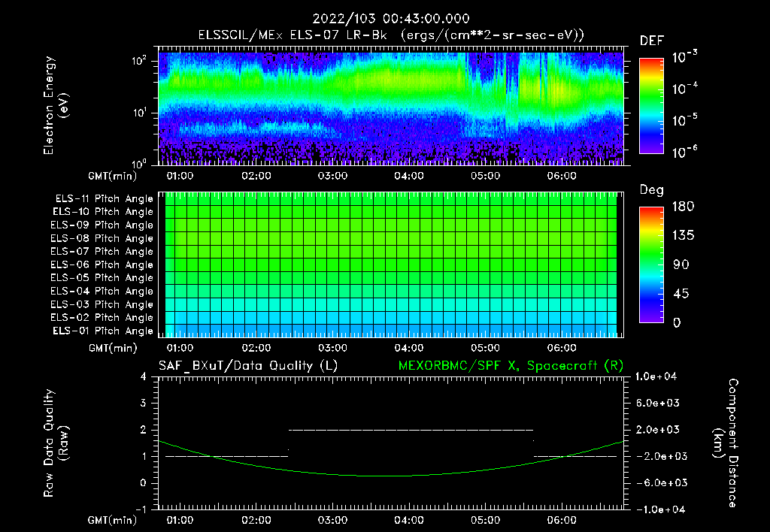Image resolution: width=770 pixels, height=532 pixels.
Task: Click the 06:00 tick on the spectrogram time axis
Action: tap(562, 176)
